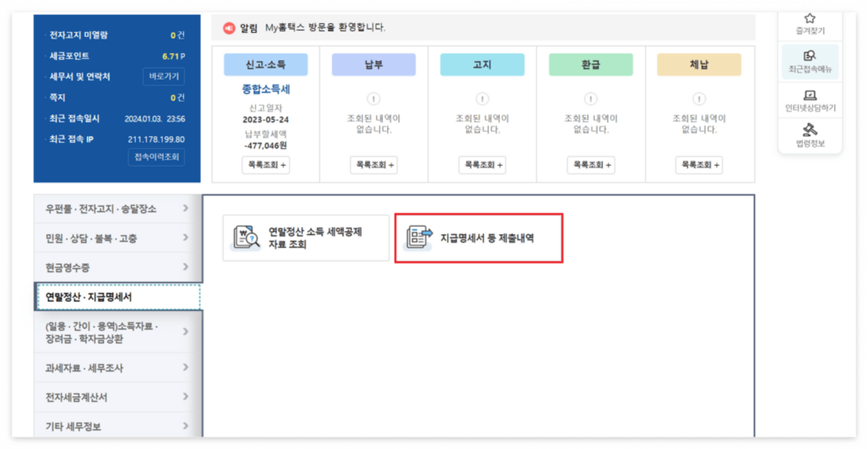The width and height of the screenshot is (868, 449).
Task: Click the info icon under 고지
Action: point(482,99)
